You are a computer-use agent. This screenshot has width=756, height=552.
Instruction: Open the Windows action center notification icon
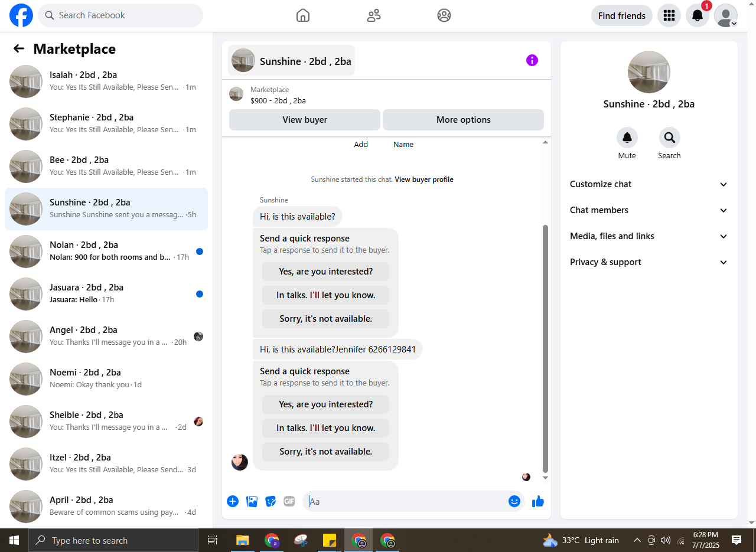tap(737, 540)
